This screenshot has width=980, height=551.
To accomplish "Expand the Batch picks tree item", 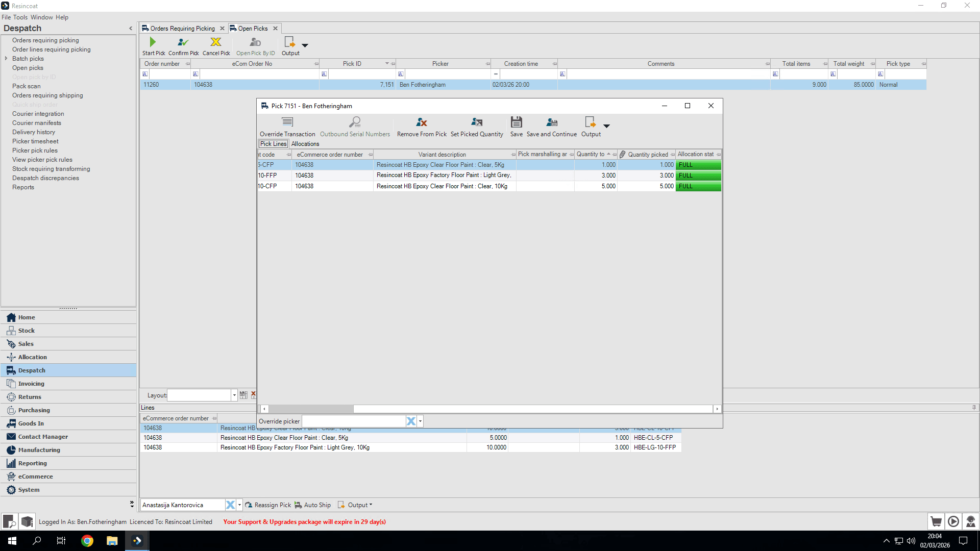I will click(x=6, y=59).
